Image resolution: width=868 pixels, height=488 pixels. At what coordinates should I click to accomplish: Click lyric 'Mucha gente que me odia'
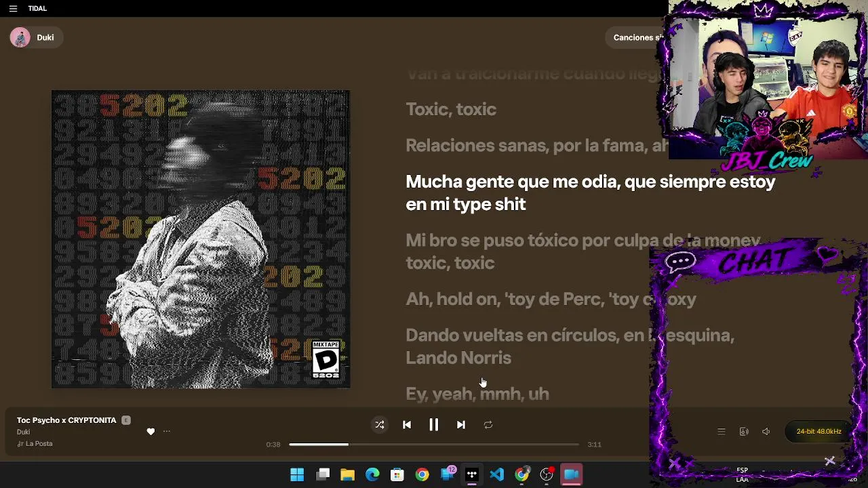[590, 193]
